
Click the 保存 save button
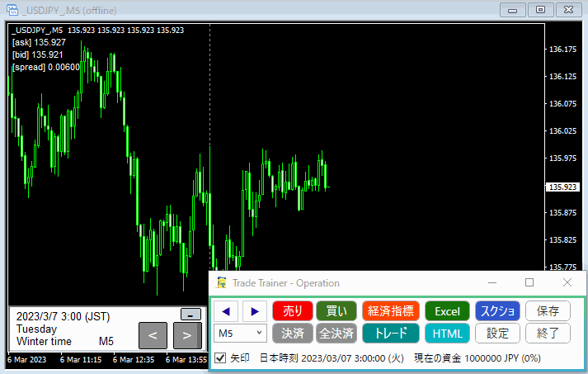coord(548,311)
